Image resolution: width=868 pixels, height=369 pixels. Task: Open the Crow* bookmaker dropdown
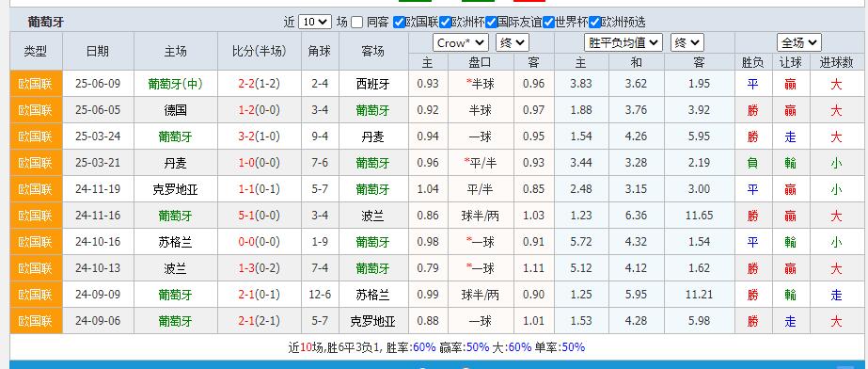pyautogui.click(x=461, y=42)
